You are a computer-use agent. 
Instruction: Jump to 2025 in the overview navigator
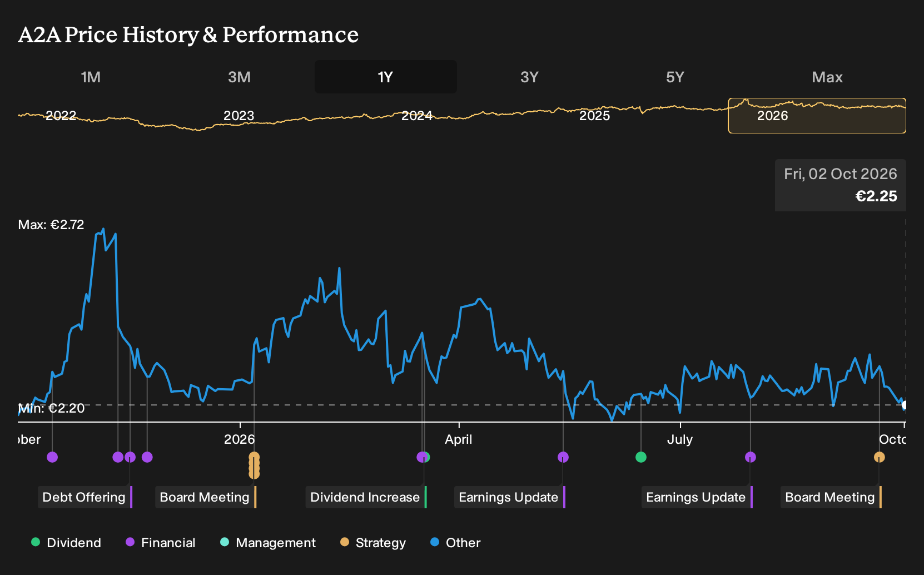pos(595,116)
